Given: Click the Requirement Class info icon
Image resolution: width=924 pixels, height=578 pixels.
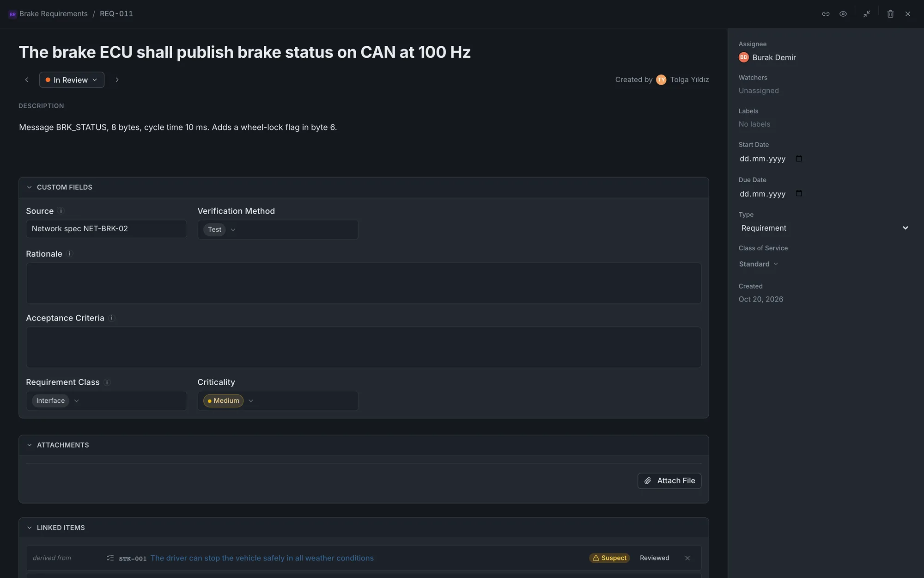Looking at the screenshot, I should click(x=107, y=382).
